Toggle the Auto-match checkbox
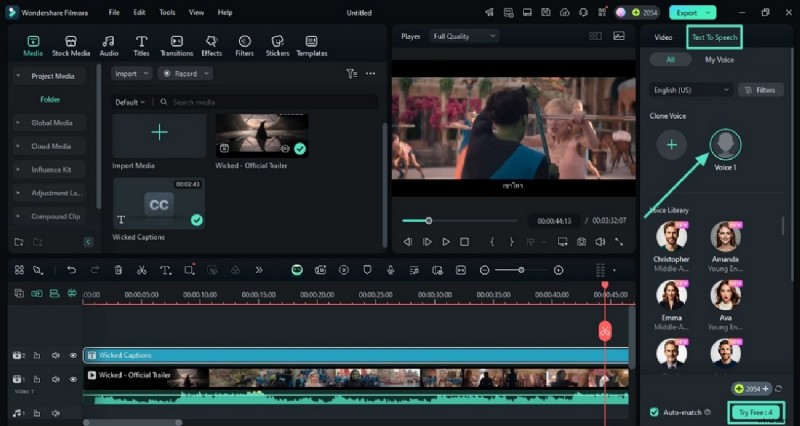This screenshot has height=426, width=800. 654,412
